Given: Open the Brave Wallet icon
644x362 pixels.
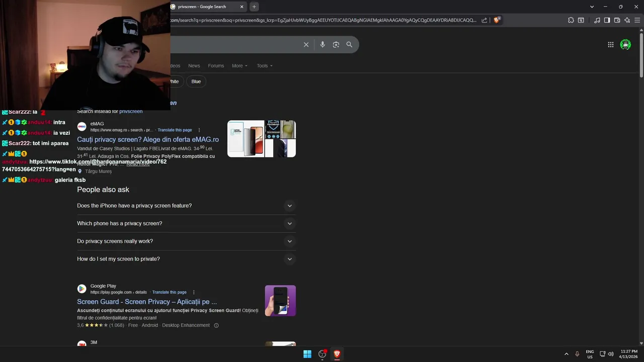Looking at the screenshot, I should 617,20.
